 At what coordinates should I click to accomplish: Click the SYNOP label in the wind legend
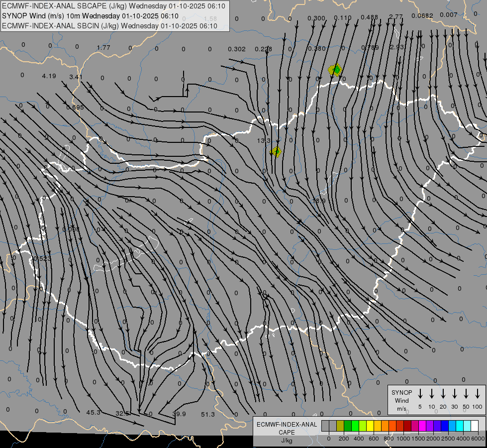point(401,392)
